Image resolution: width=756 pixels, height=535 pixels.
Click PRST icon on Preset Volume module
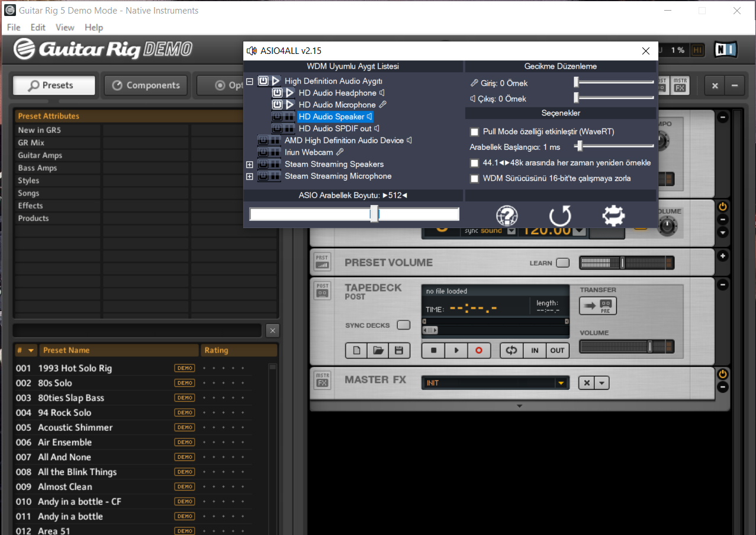pyautogui.click(x=322, y=261)
